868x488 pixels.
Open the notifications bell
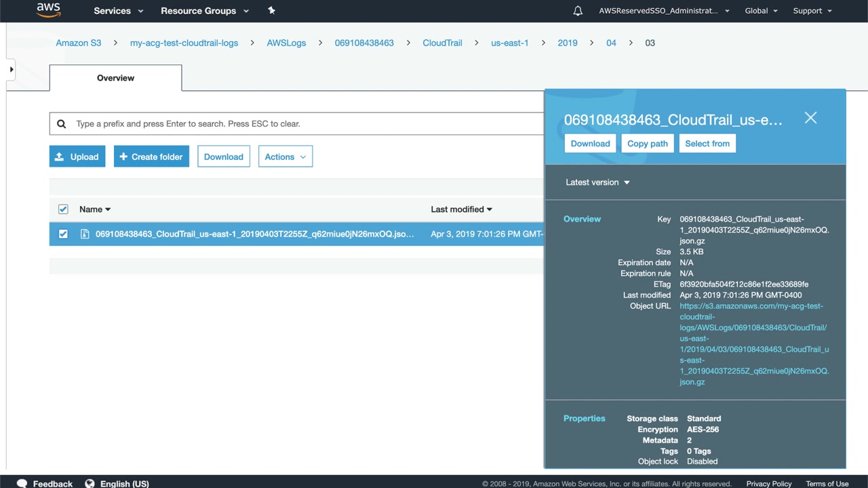[x=578, y=11]
